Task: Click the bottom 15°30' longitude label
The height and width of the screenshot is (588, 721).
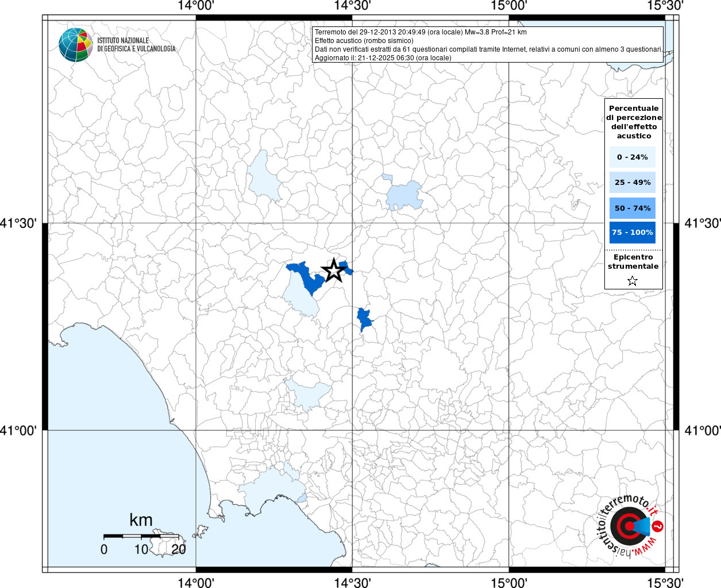Action: point(665,582)
